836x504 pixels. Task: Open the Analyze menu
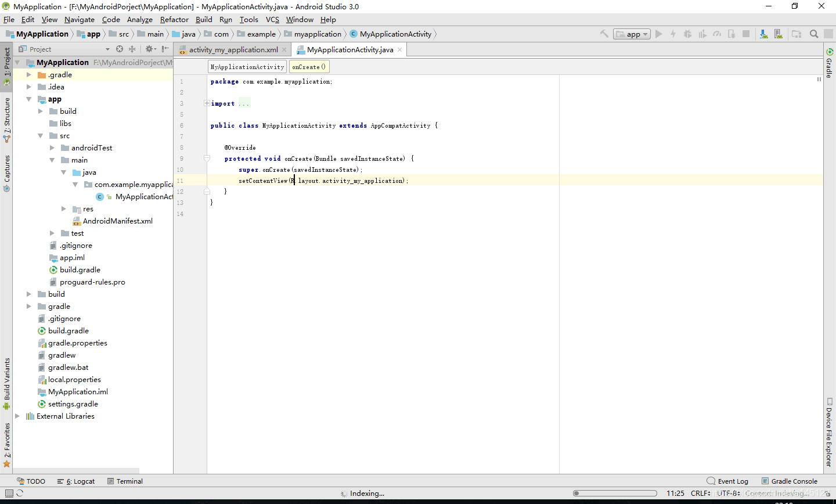[x=140, y=19]
